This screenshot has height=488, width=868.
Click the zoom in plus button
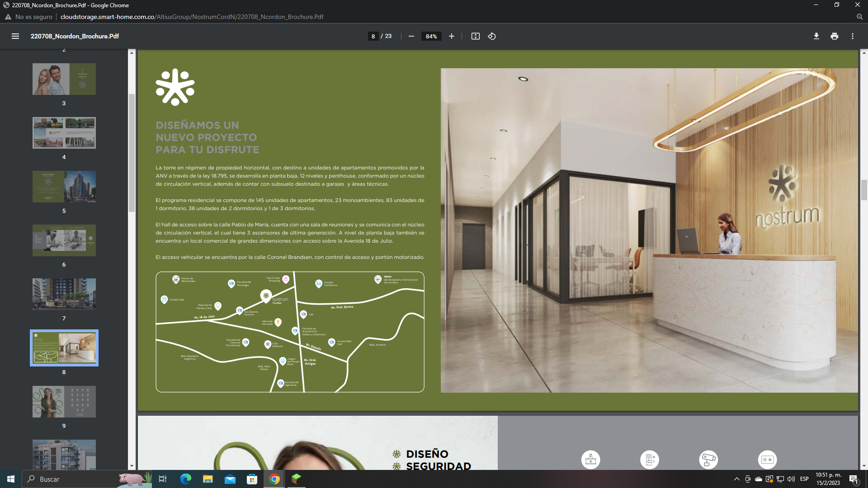[x=451, y=36]
